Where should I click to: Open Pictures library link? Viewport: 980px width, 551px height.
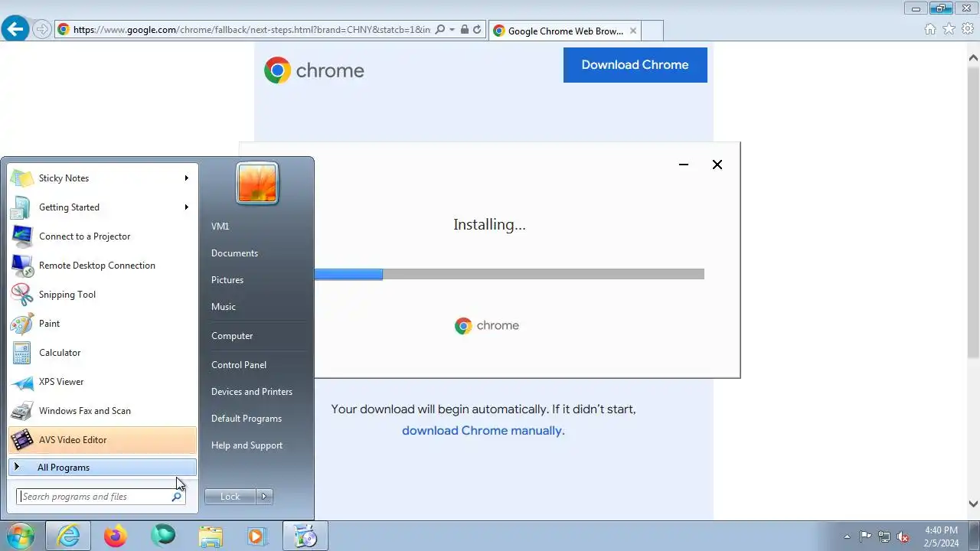pyautogui.click(x=227, y=280)
